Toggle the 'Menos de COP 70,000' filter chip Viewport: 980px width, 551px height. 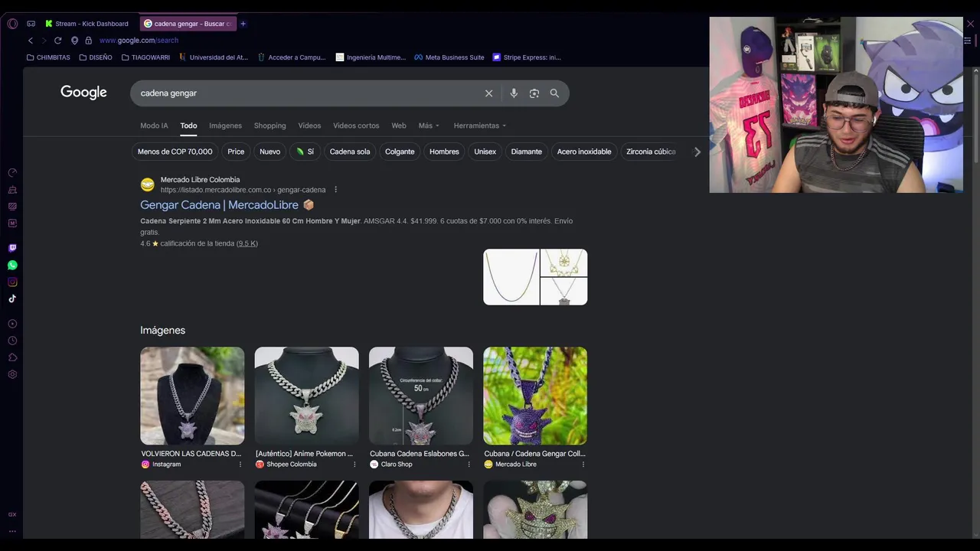click(x=175, y=152)
